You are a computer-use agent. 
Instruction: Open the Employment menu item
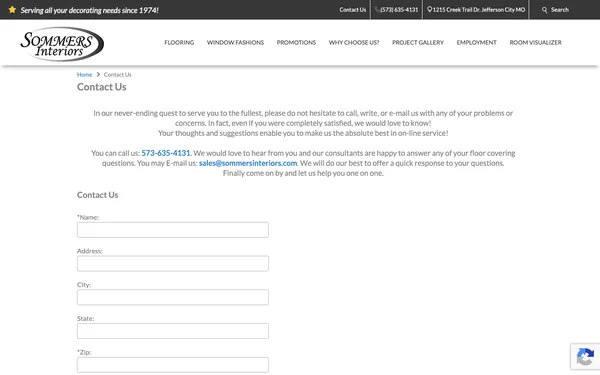[476, 42]
